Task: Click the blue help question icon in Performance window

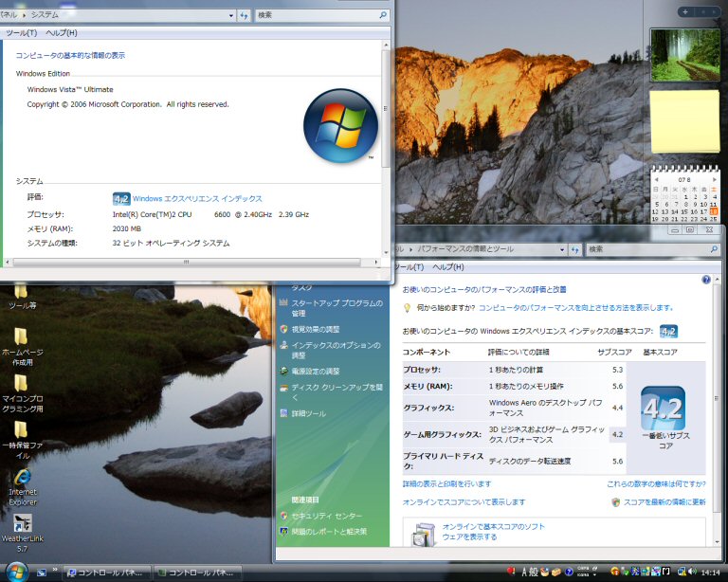Action: tap(706, 280)
